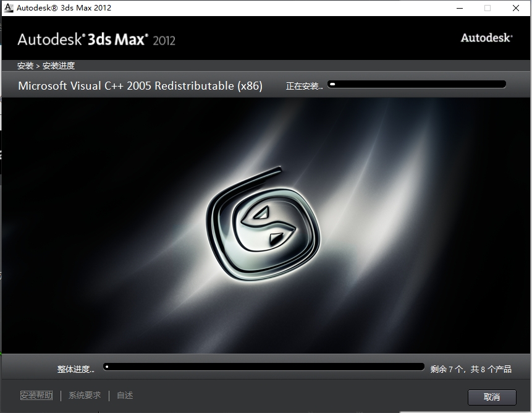The width and height of the screenshot is (532, 413).
Task: Open the 自述 document
Action: (124, 395)
